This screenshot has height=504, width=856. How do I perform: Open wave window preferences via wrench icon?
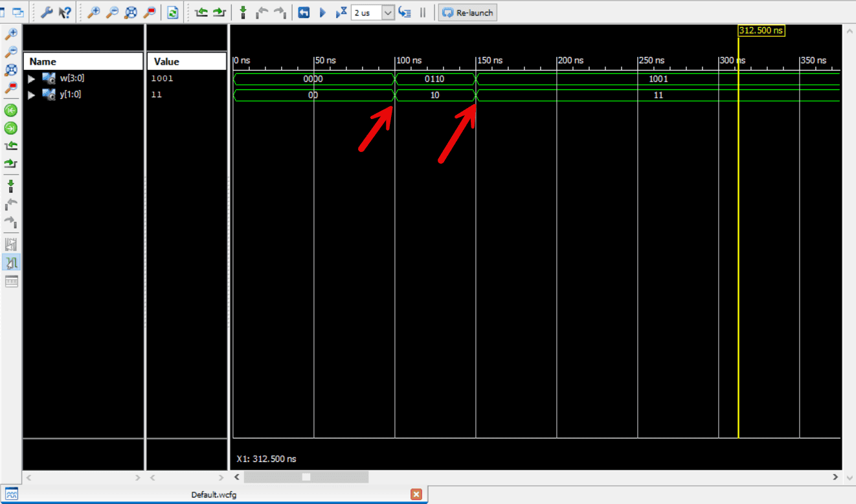48,12
